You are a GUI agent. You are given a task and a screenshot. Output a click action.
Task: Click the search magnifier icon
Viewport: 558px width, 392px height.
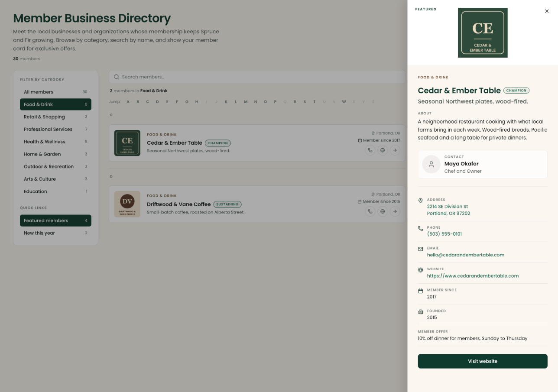point(117,77)
